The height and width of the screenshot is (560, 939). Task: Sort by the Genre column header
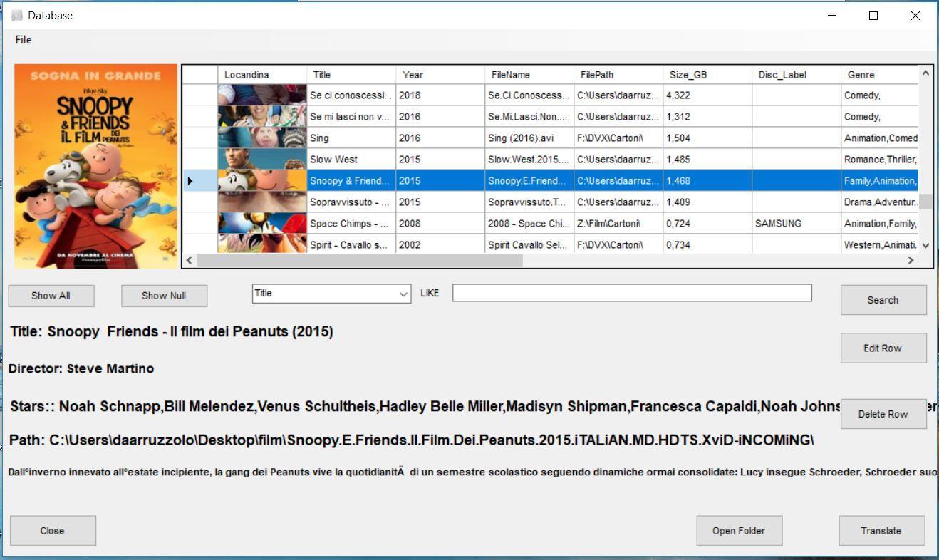click(x=880, y=75)
